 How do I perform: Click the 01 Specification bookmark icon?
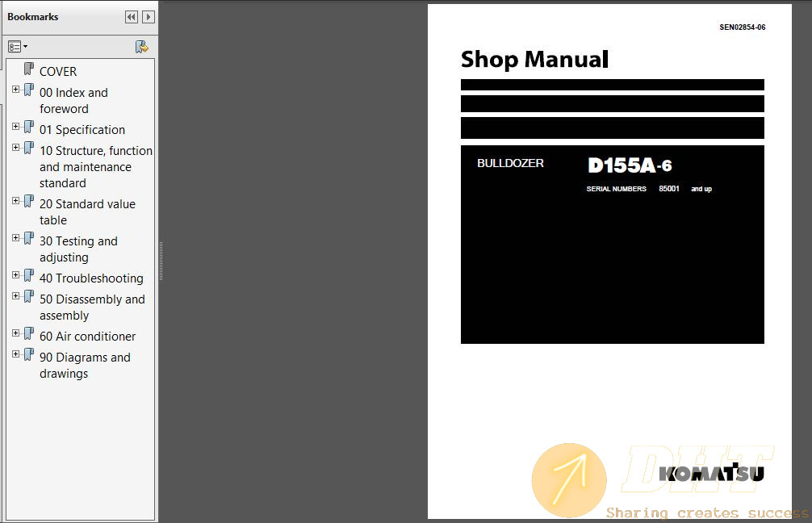point(29,128)
